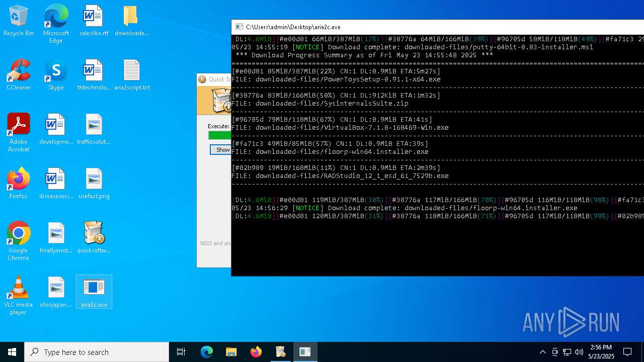This screenshot has height=362, width=644.
Task: Open network status tray icon
Action: tap(567, 352)
